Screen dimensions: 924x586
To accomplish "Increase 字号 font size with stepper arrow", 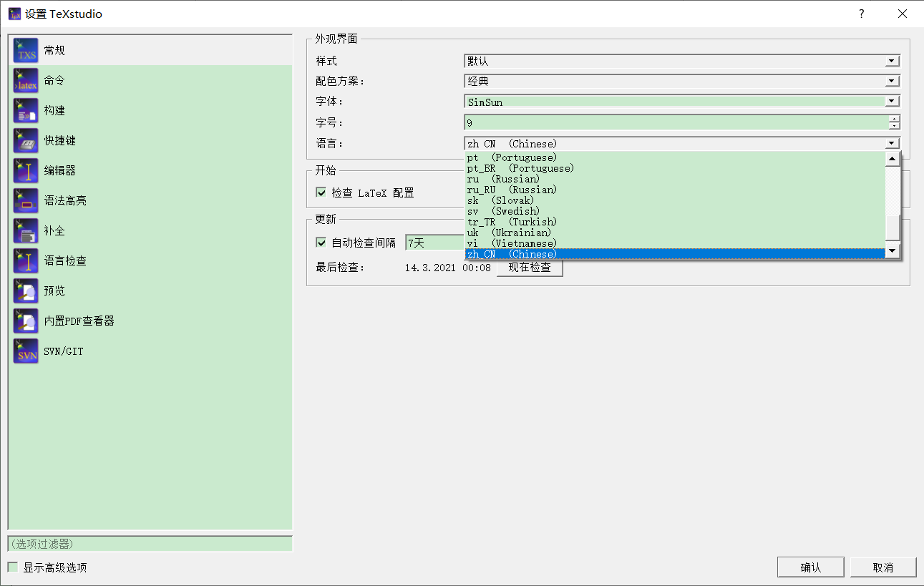I will pos(894,119).
